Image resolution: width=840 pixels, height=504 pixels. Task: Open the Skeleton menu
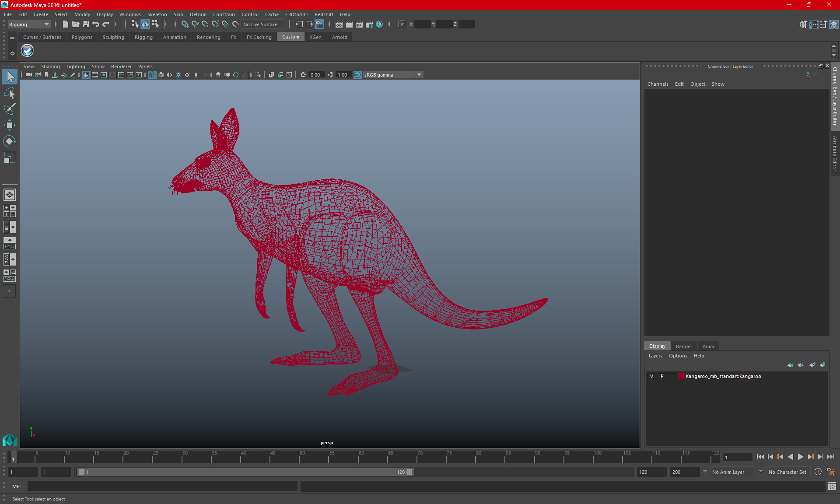point(157,14)
